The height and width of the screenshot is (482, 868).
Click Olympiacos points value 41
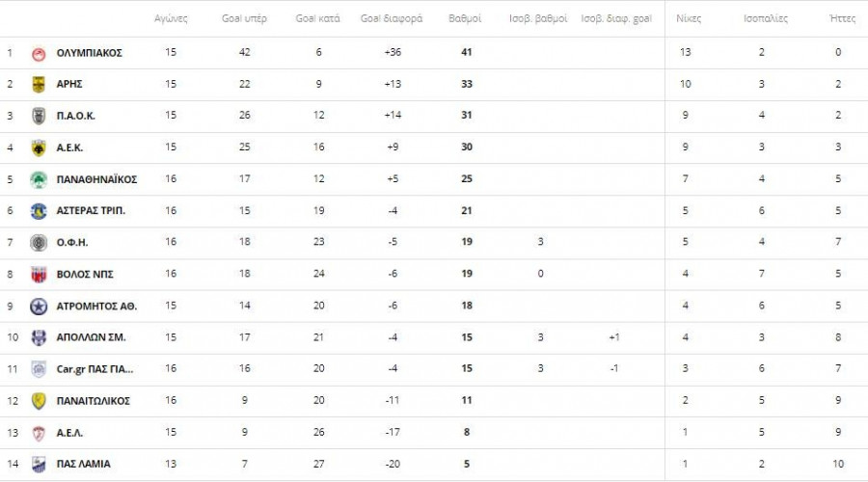pos(467,53)
